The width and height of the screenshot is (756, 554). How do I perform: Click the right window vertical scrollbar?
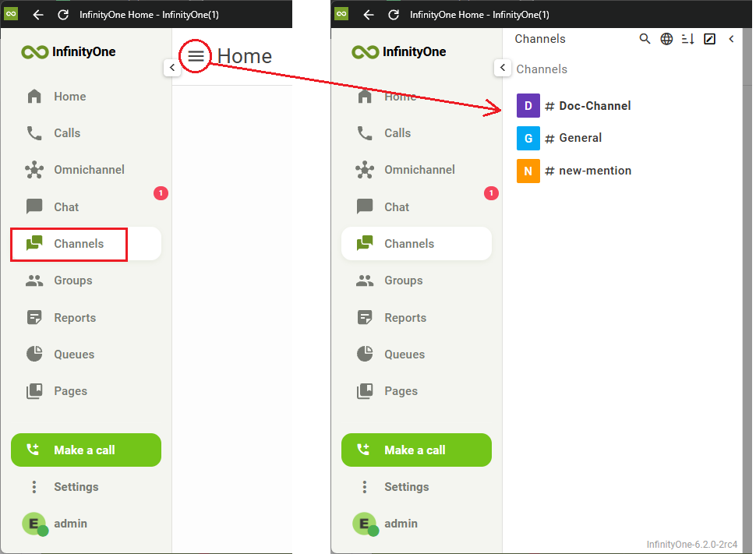pos(747,289)
